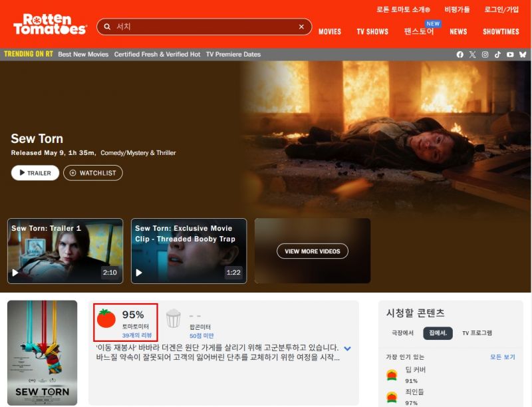Select the 극장에서 tab
This screenshot has width=532, height=407.
pyautogui.click(x=403, y=333)
